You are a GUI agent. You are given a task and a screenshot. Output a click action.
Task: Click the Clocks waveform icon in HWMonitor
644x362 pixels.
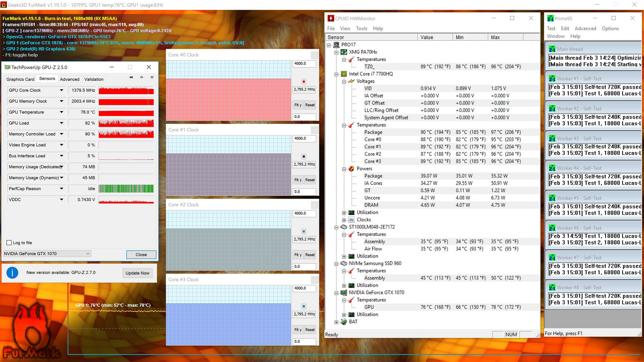352,220
